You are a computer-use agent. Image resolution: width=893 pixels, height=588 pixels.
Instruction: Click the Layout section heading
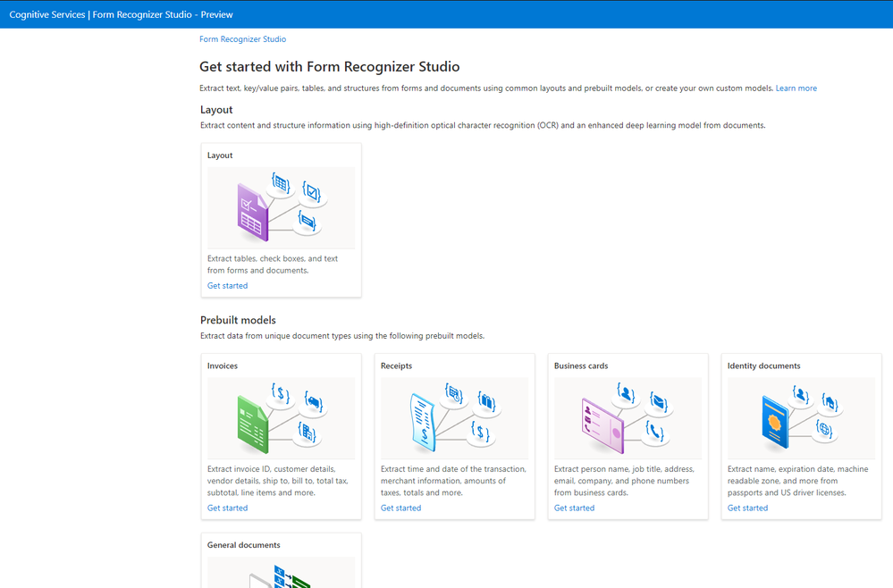pyautogui.click(x=216, y=110)
